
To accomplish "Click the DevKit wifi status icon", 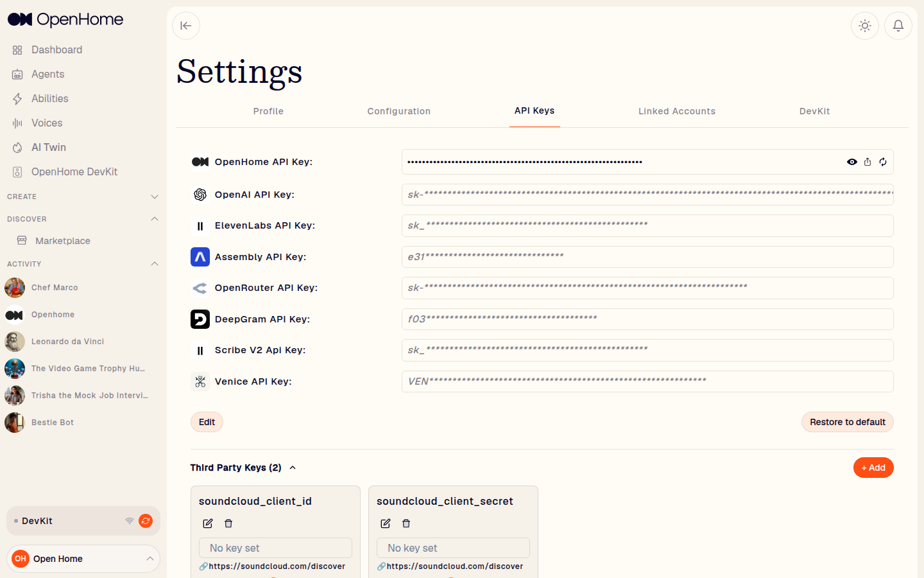I will [130, 521].
